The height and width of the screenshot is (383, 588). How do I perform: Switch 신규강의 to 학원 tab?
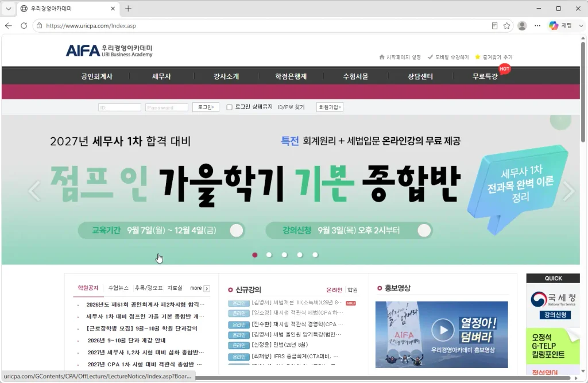pos(353,289)
